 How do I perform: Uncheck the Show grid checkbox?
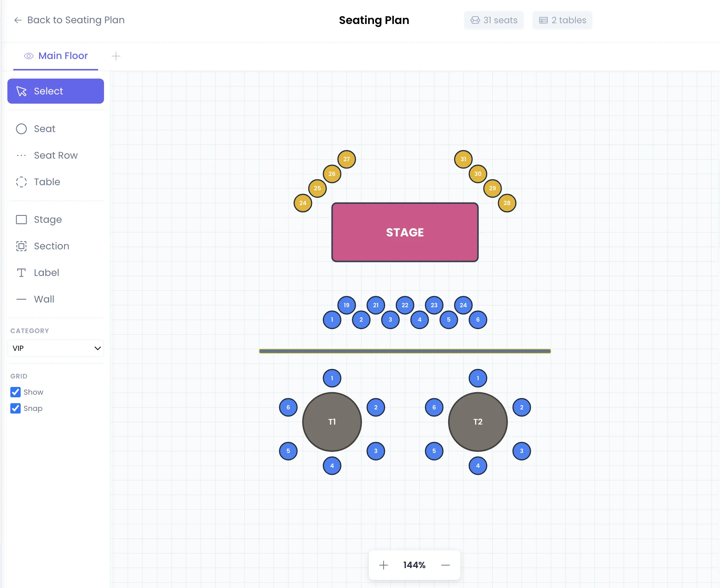(x=15, y=392)
